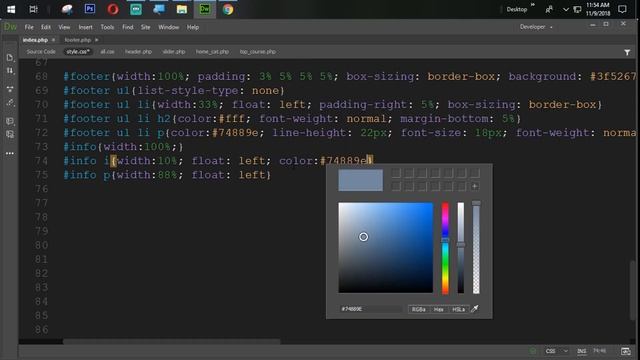Open Photoshop from the taskbar

pos(90,9)
